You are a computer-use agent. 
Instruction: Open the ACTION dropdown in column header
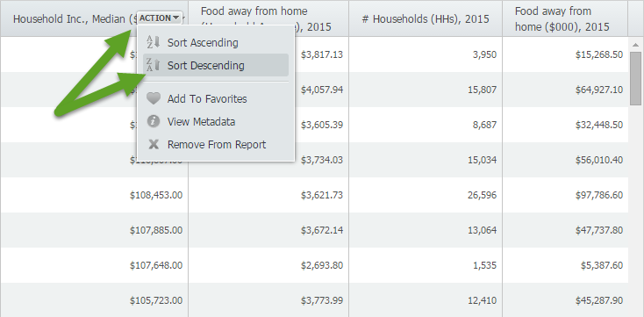click(x=160, y=18)
